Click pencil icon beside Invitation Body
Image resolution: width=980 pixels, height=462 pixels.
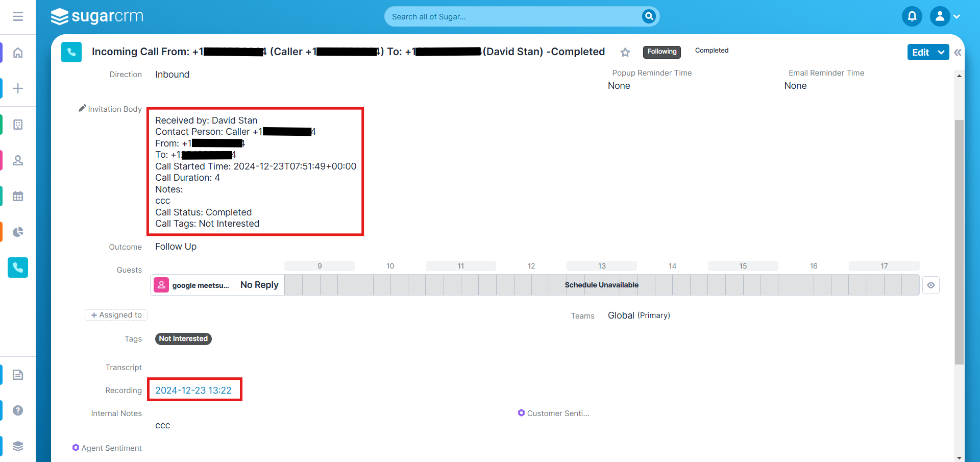point(82,108)
